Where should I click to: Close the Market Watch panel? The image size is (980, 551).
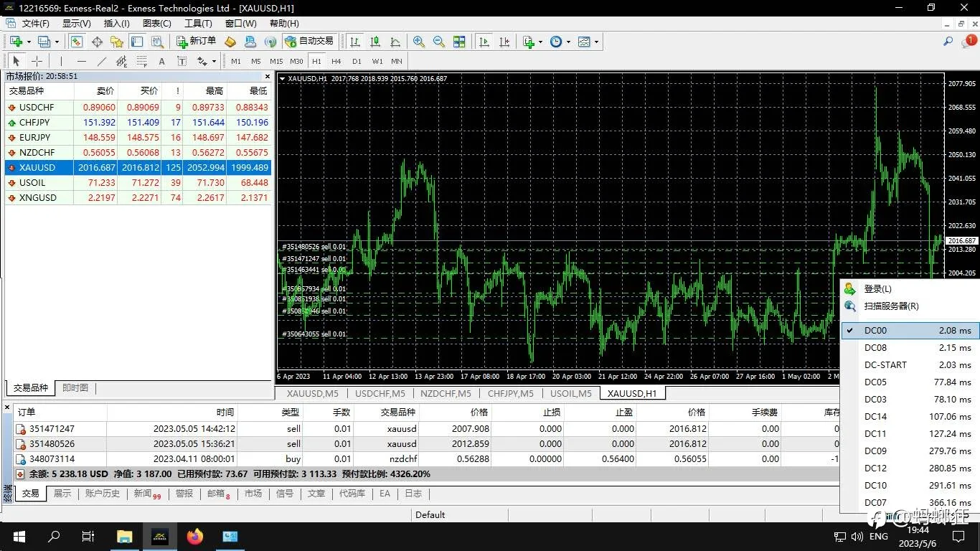268,76
